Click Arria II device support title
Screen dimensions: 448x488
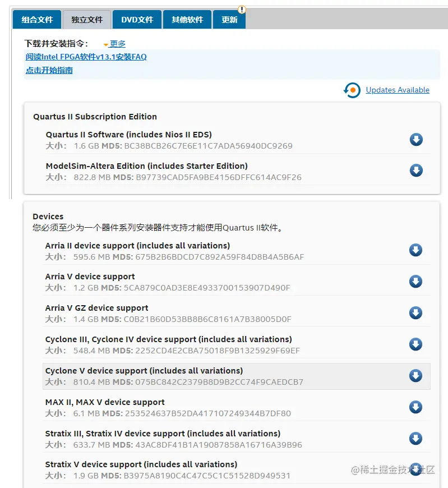137,246
